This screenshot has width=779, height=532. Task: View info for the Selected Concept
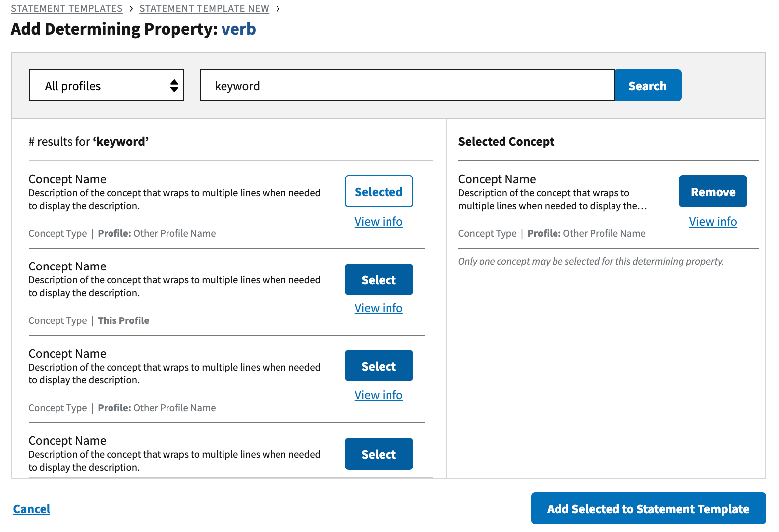[713, 222]
